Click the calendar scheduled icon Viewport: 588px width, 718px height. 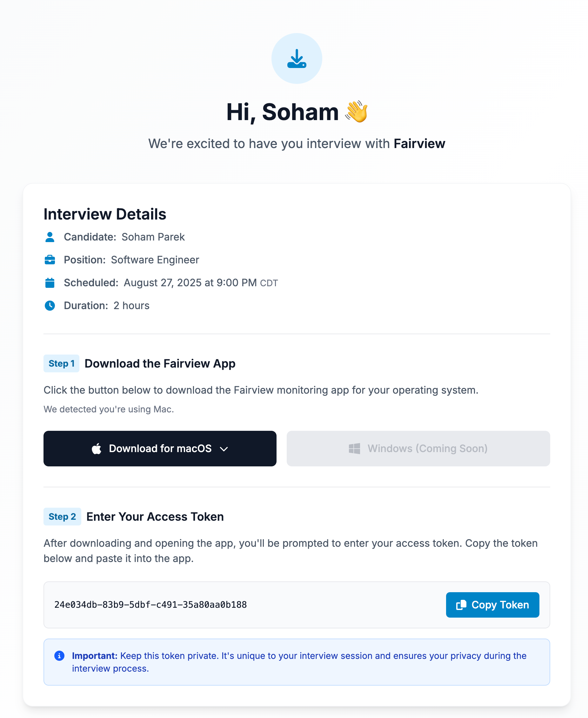(50, 282)
